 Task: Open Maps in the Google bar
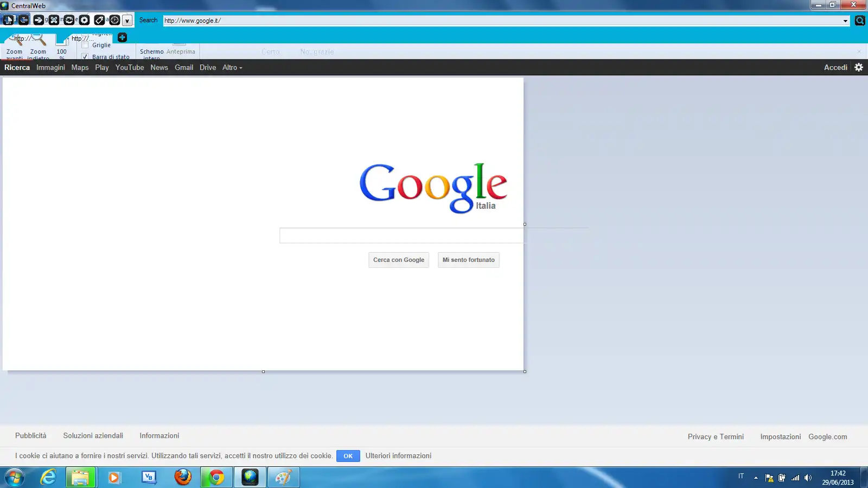click(80, 68)
